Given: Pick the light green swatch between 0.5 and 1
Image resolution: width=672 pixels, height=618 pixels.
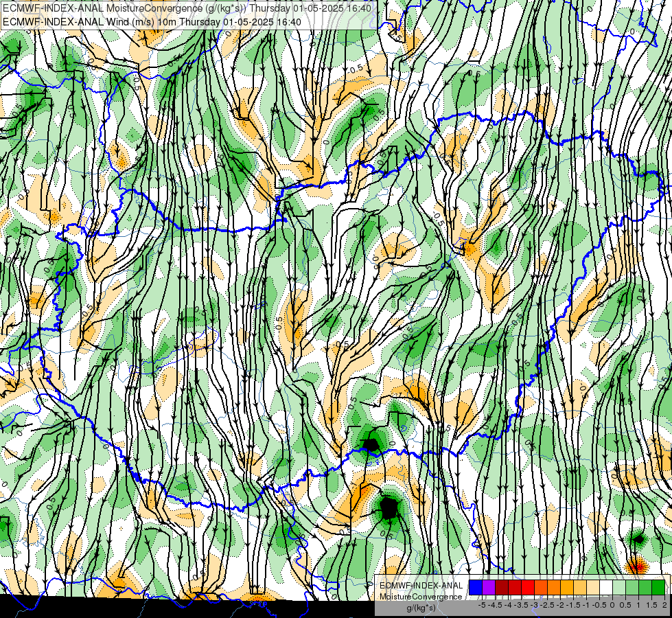Looking at the screenshot, I should [x=632, y=588].
